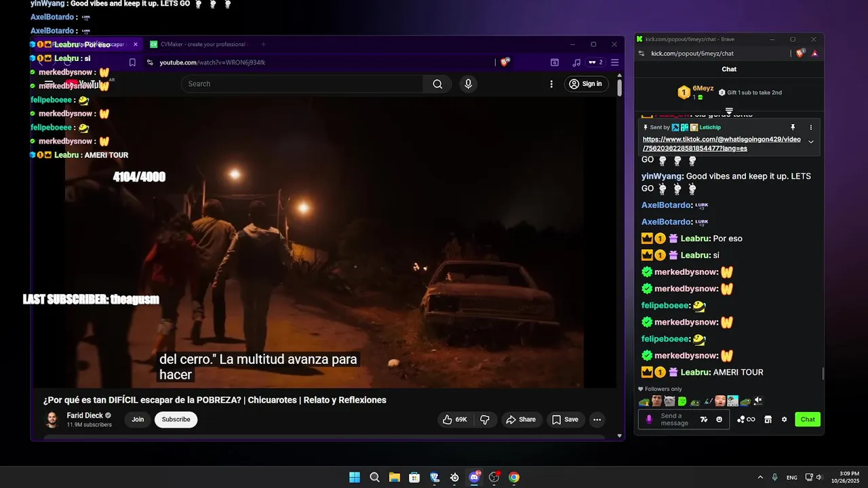Screen dimensions: 868x488
Task: Share the YouTube video
Action: 521,420
